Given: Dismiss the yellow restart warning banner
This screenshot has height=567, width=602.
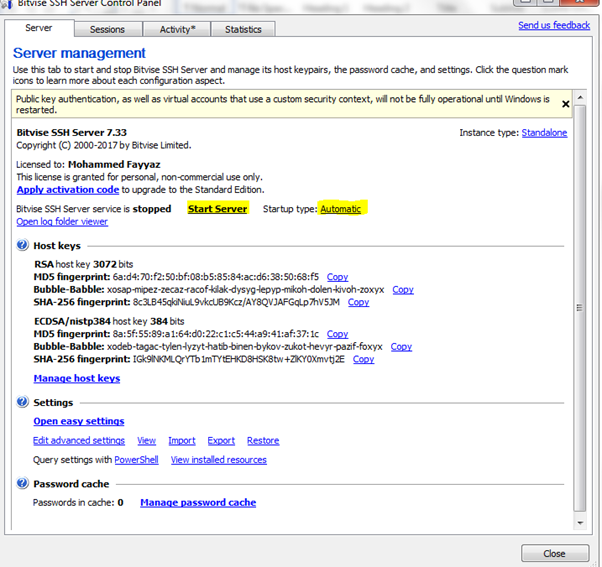Looking at the screenshot, I should click(565, 104).
